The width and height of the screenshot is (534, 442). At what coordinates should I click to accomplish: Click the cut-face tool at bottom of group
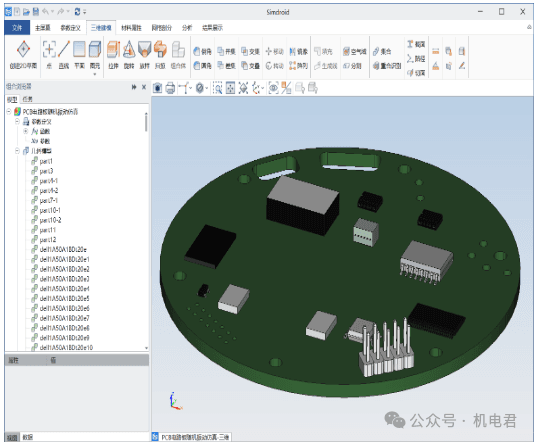pyautogui.click(x=416, y=73)
